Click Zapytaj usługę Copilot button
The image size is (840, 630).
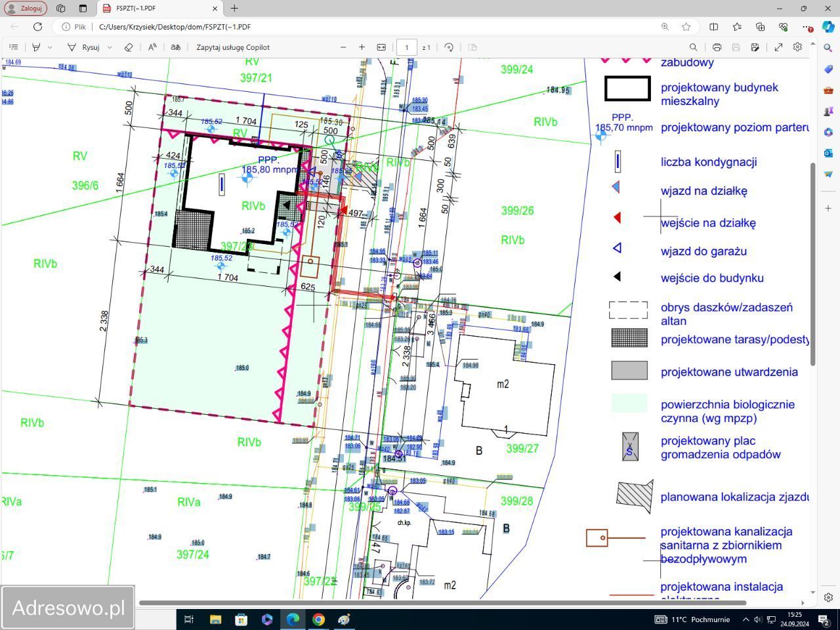tap(233, 47)
